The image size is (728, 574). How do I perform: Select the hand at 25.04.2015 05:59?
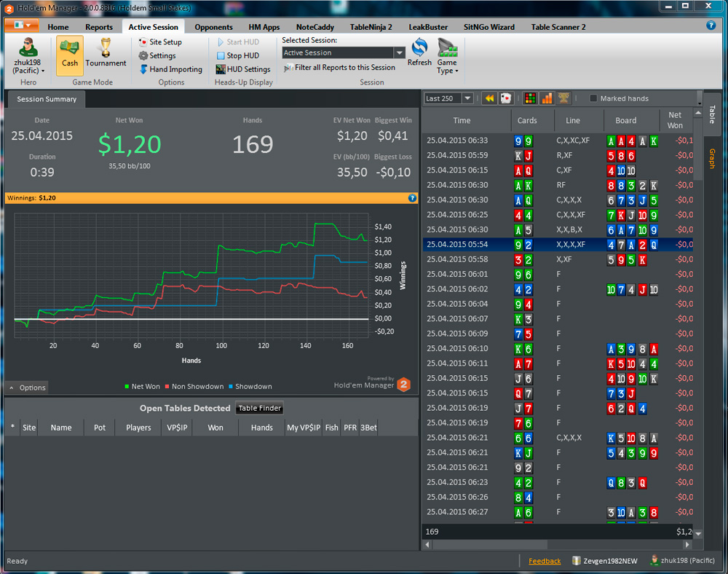pos(558,155)
